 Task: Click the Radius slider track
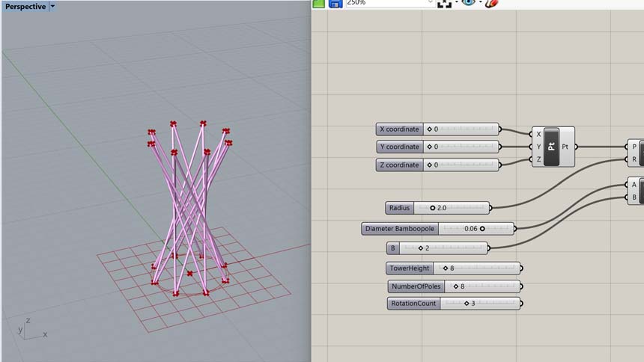coord(452,208)
